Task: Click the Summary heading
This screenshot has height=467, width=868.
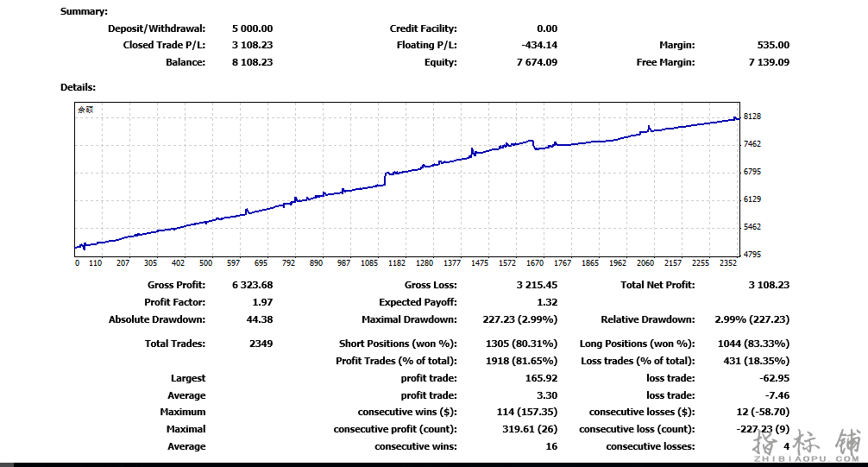Action: pos(85,11)
